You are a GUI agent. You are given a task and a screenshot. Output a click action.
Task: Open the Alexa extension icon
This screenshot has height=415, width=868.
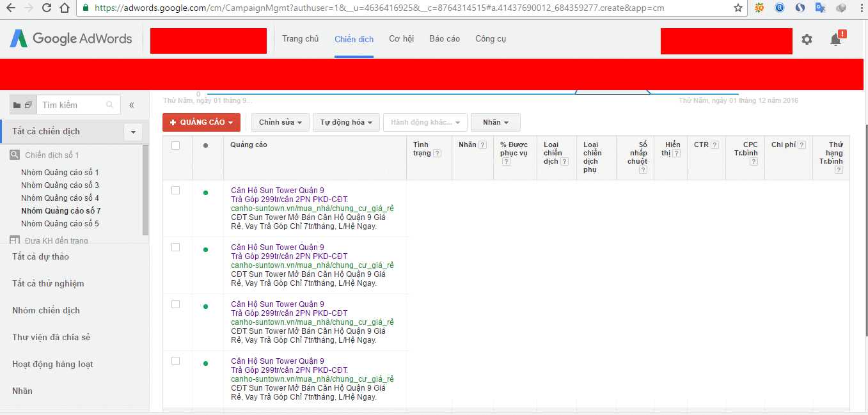tap(780, 8)
